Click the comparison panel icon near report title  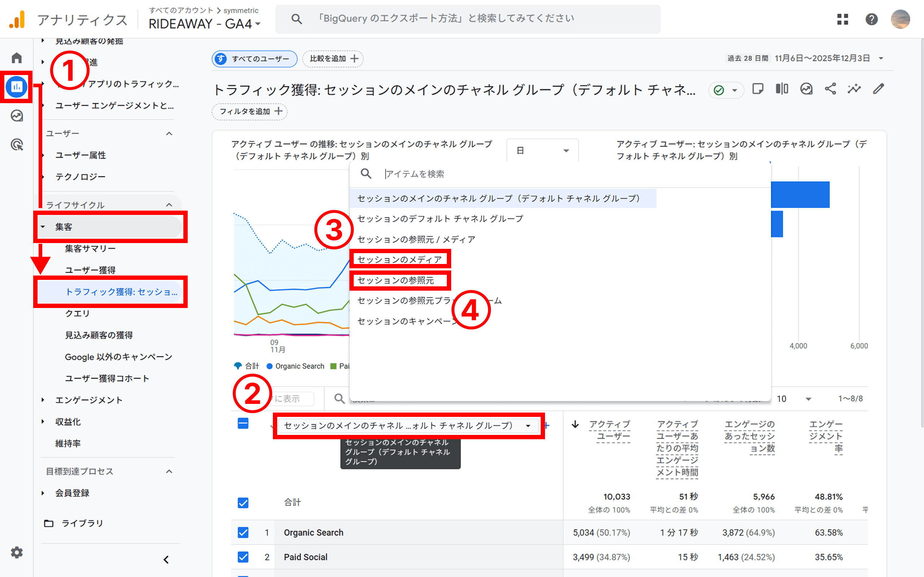click(781, 89)
